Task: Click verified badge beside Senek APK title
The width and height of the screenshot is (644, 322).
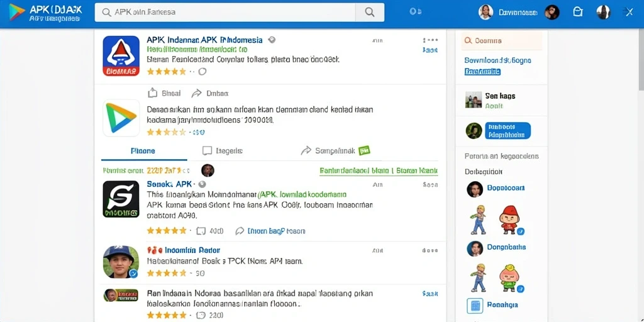Action: coord(202,184)
